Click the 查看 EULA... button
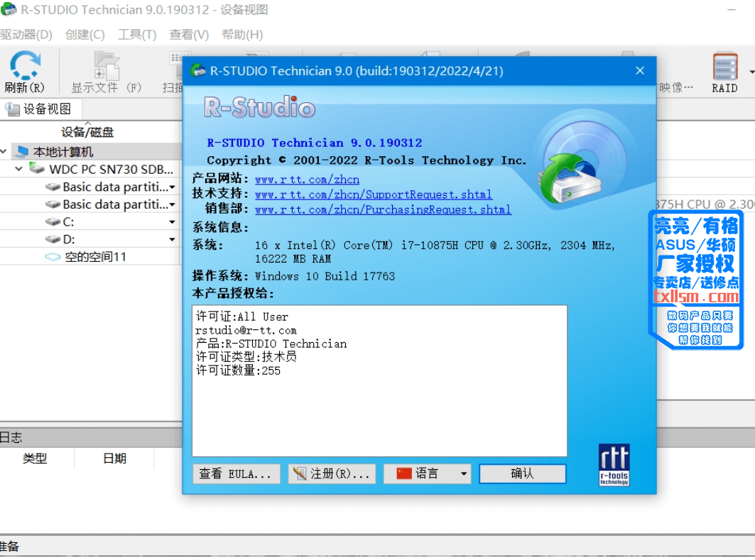755x560 pixels. [x=236, y=473]
